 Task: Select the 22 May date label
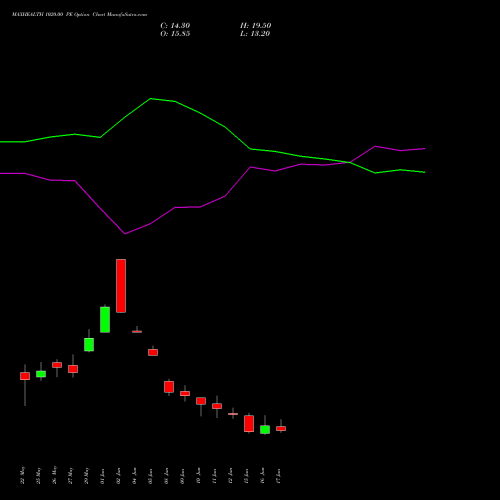(x=22, y=475)
